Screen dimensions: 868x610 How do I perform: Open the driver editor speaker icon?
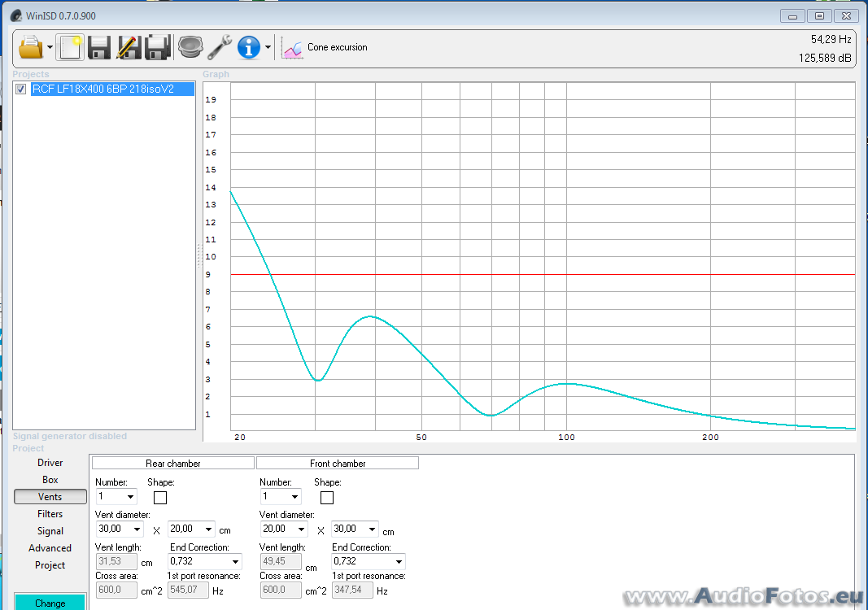[x=190, y=47]
